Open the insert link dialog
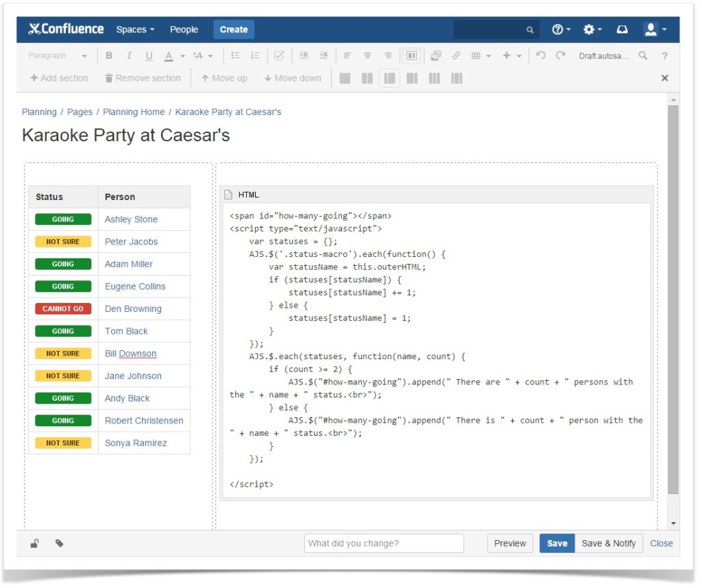The width and height of the screenshot is (702, 588). (456, 56)
